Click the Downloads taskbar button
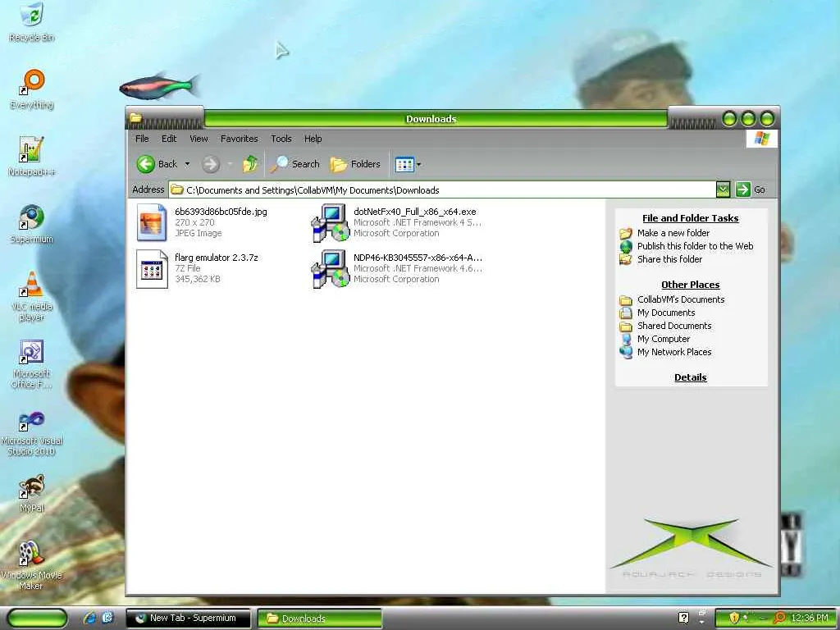This screenshot has width=840, height=630. tap(319, 619)
